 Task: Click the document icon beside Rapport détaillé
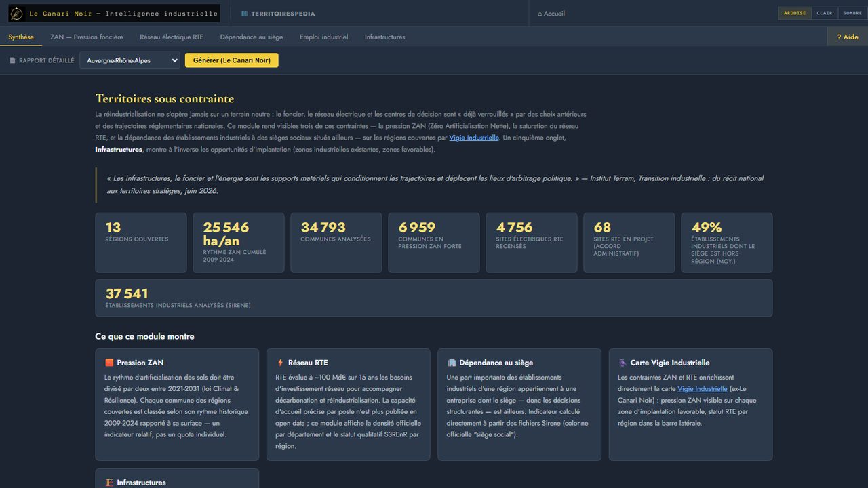[12, 60]
